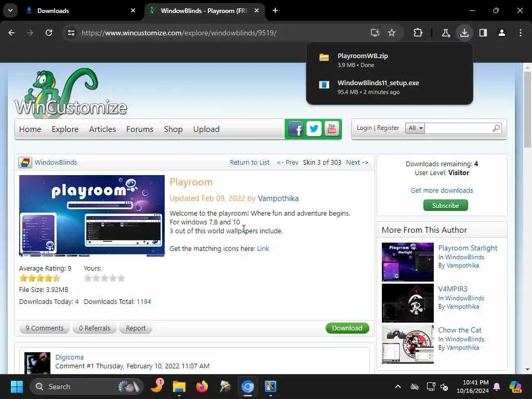This screenshot has height=399, width=532.
Task: Toggle the downloads toolbar icon
Action: click(464, 33)
